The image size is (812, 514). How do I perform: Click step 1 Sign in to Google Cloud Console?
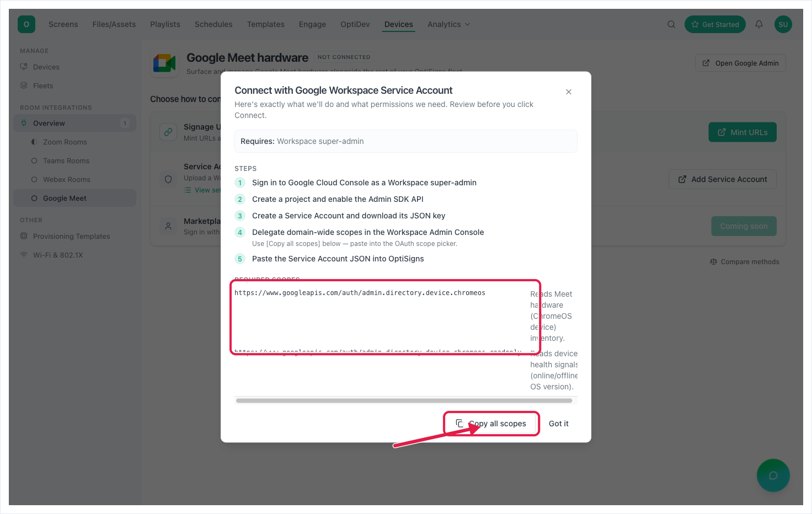(364, 183)
